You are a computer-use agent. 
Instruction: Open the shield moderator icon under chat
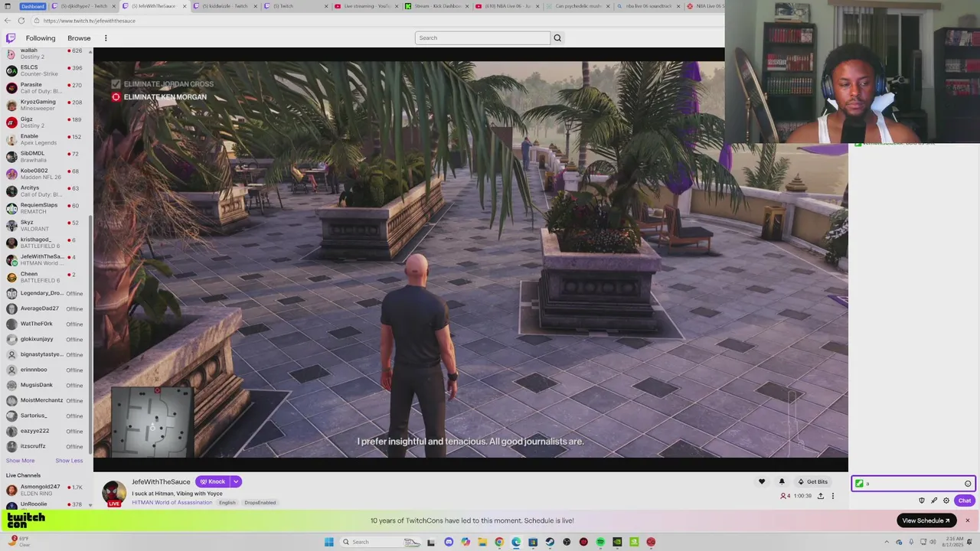coord(922,500)
